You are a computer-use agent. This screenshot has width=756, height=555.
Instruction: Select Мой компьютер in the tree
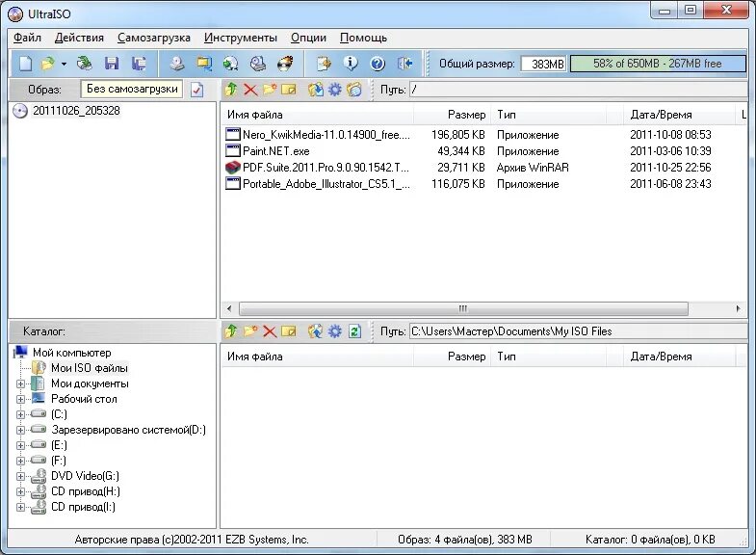click(x=72, y=353)
